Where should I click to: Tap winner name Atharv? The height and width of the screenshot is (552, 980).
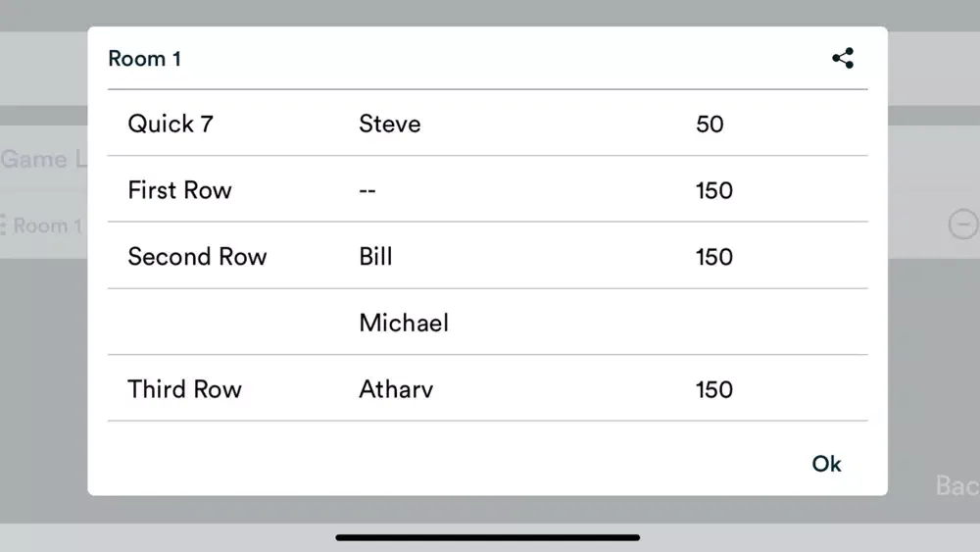pyautogui.click(x=396, y=389)
